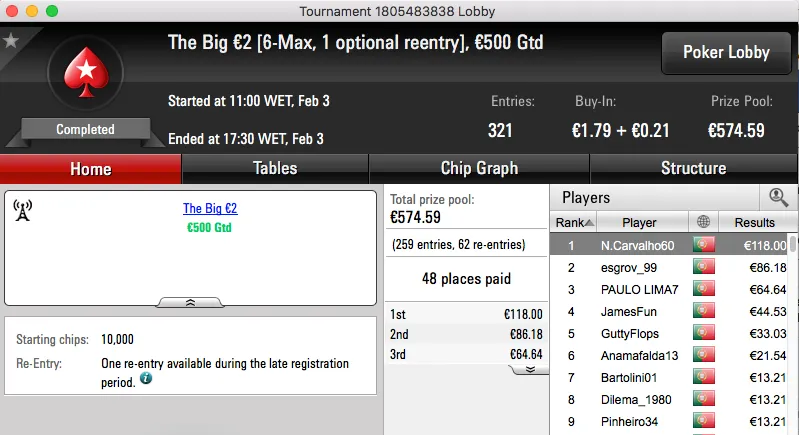Click the PokerStars spade logo

[x=86, y=75]
